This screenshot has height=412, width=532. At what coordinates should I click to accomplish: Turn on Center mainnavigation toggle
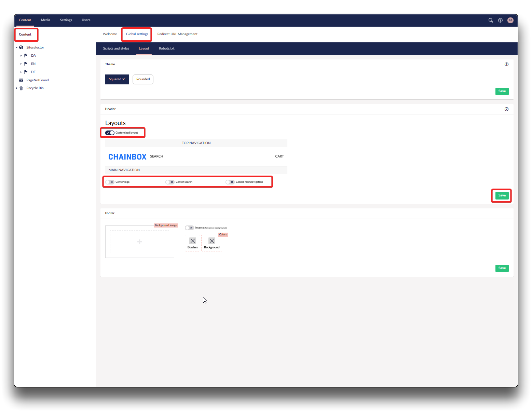(230, 182)
